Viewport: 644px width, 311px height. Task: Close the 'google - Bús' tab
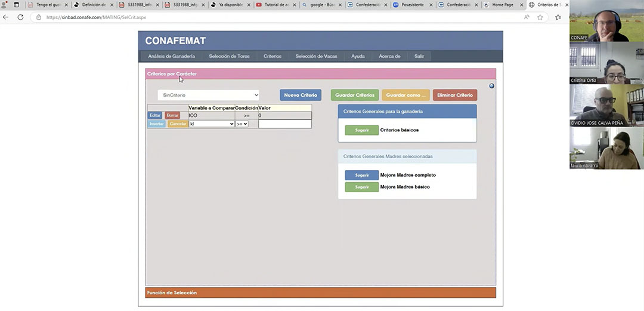click(340, 5)
